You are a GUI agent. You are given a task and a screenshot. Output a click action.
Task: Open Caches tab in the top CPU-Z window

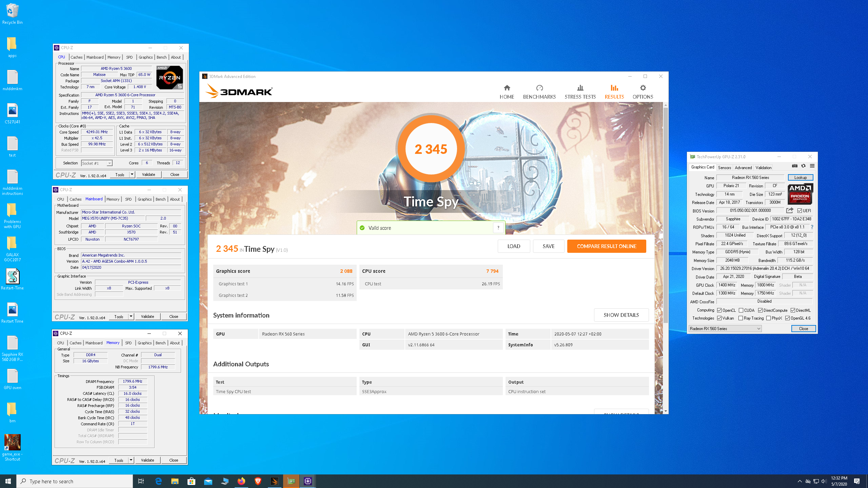[77, 57]
